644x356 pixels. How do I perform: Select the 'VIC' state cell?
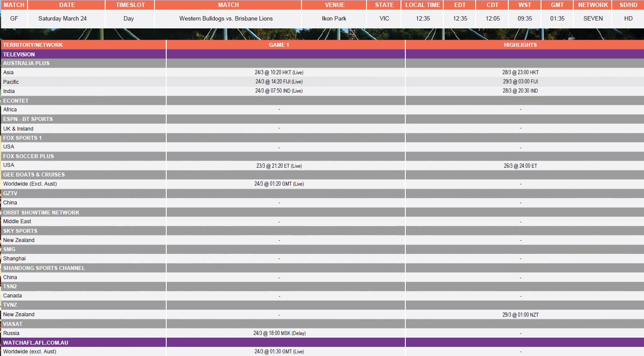384,19
